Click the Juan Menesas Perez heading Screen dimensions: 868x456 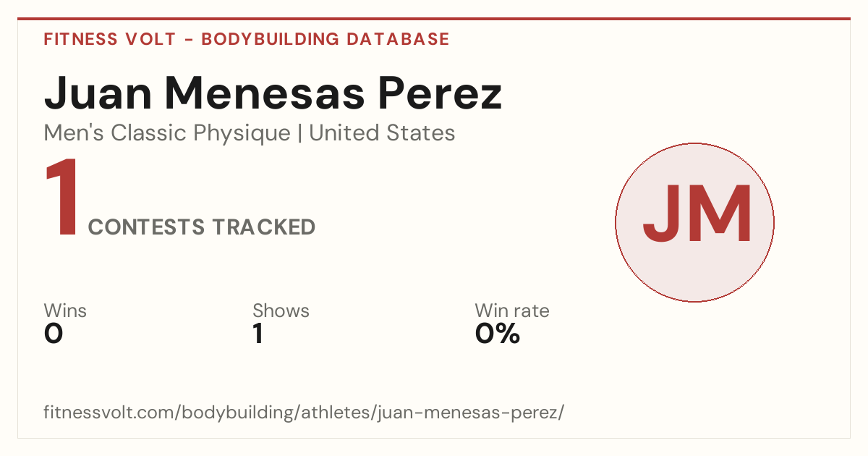273,93
